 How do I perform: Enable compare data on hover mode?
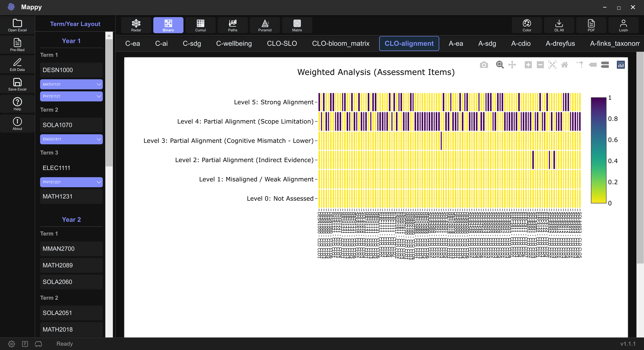point(605,65)
